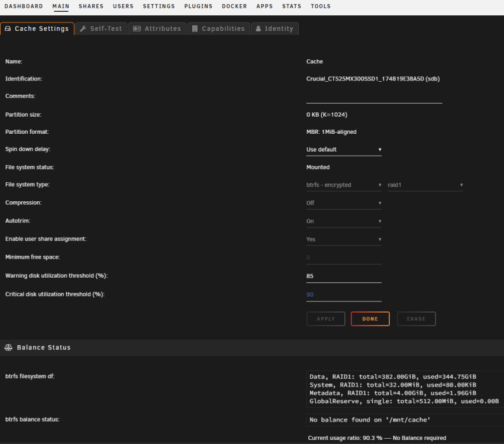The image size is (504, 444).
Task: Click the 'Current usage ratio: 90.3 %' text
Action: click(x=345, y=438)
